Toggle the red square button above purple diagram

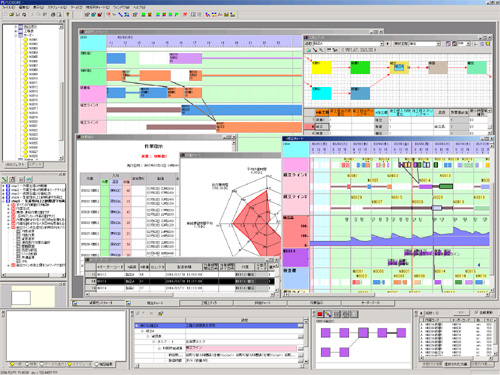320,314
